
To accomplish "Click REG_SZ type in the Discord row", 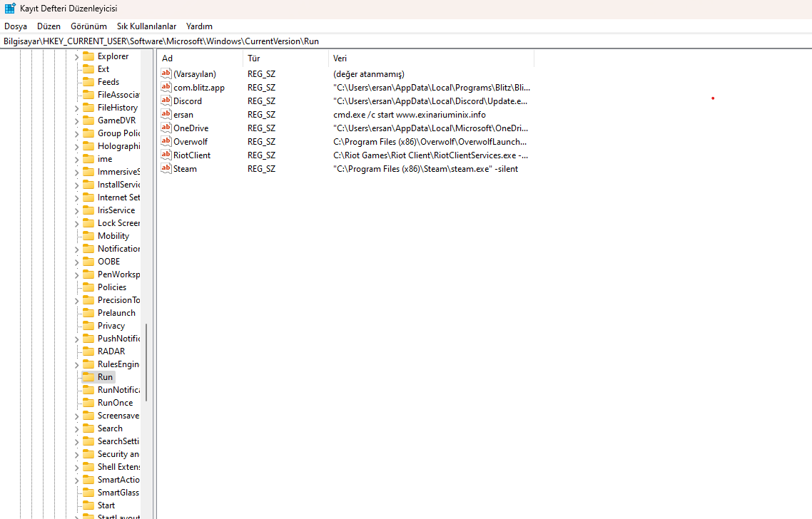I will [262, 101].
